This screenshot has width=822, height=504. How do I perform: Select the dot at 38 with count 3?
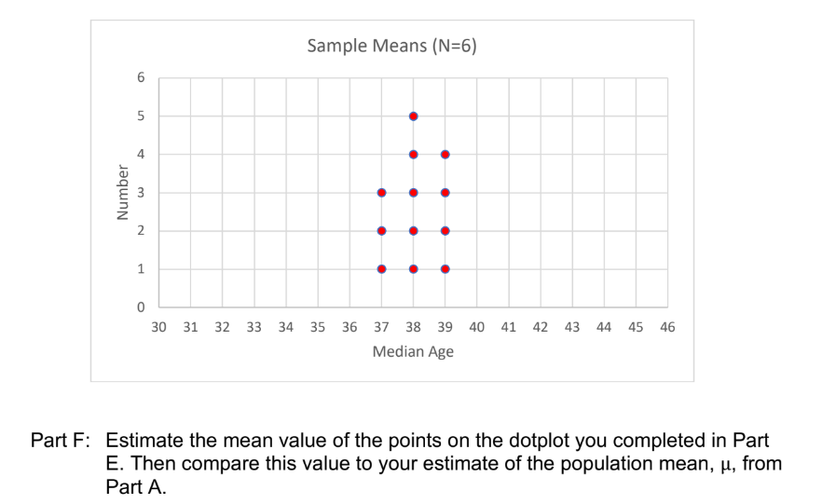click(x=413, y=193)
